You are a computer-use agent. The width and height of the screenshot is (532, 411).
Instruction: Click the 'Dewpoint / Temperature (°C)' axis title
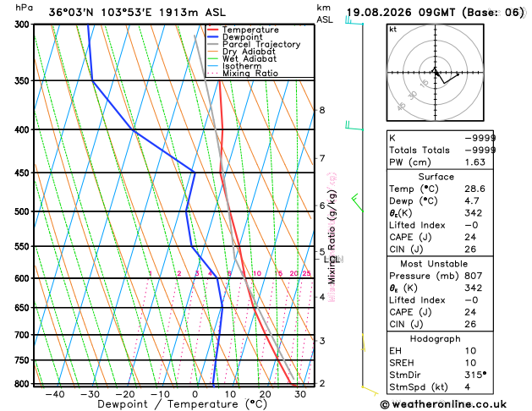(x=182, y=404)
